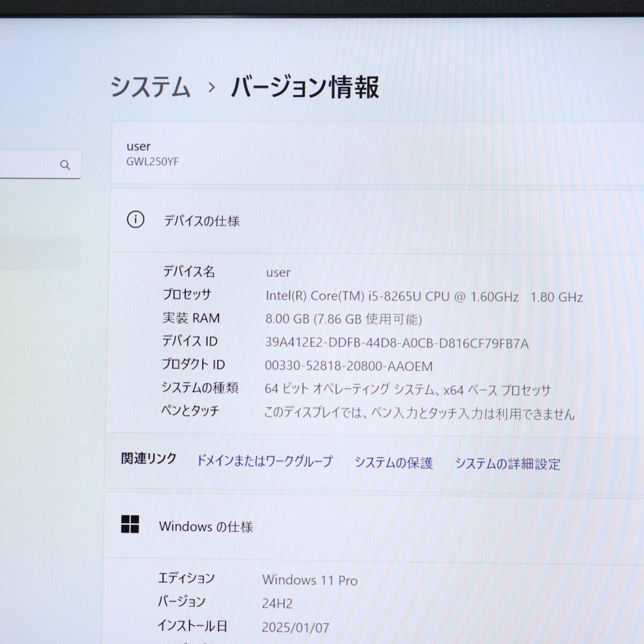Go back to システム breadcrumb
644x644 pixels.
pyautogui.click(x=150, y=87)
